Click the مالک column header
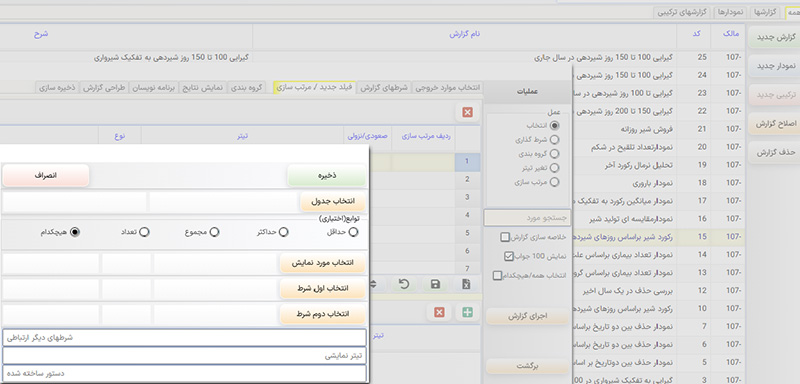The width and height of the screenshot is (800, 384). (x=730, y=34)
